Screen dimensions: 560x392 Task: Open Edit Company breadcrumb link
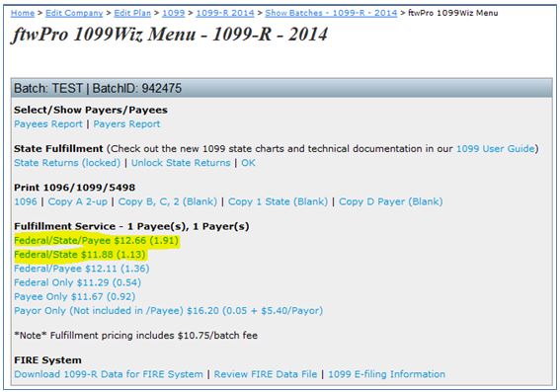pos(74,13)
